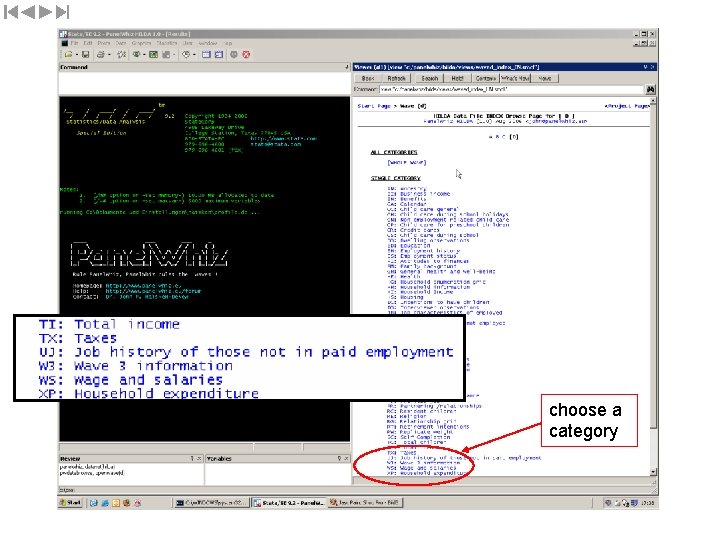Click the Windows Start button
This screenshot has height=540, width=720.
71,503
